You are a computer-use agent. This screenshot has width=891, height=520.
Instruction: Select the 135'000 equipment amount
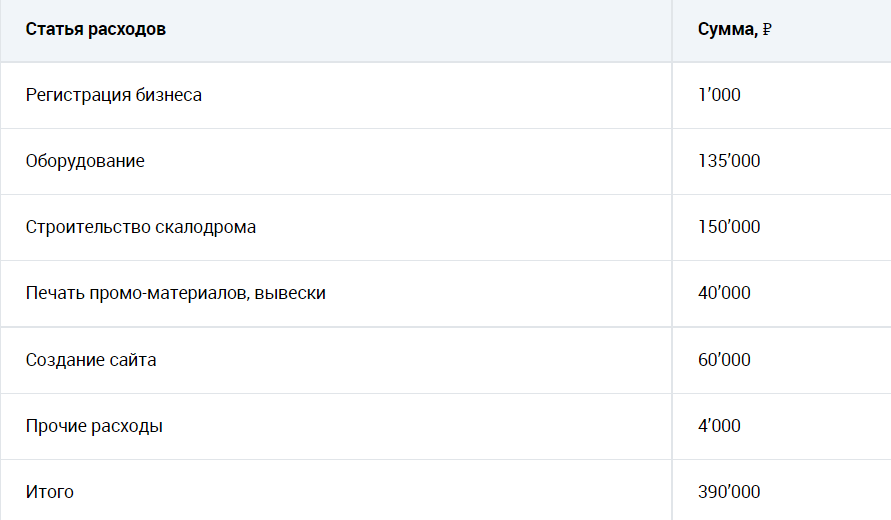point(729,160)
